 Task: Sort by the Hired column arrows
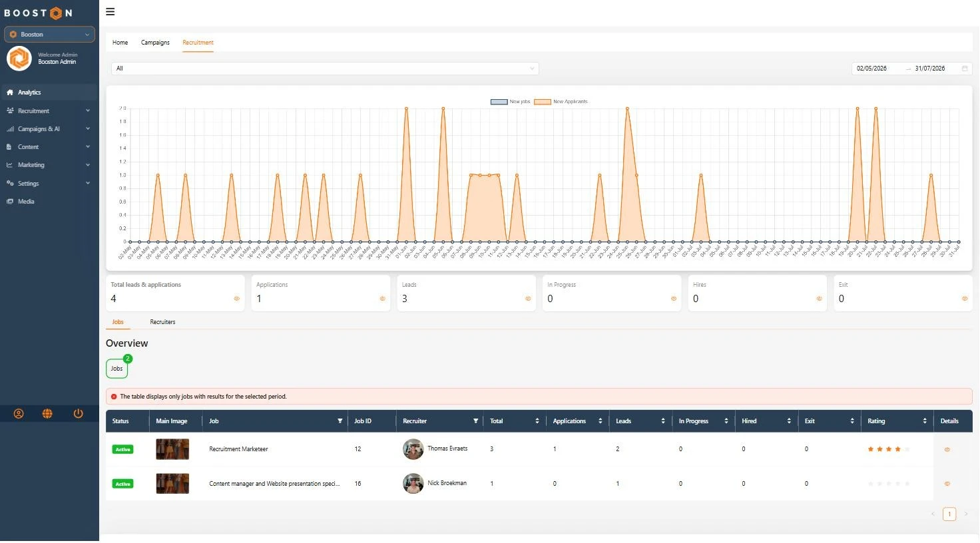pyautogui.click(x=789, y=421)
